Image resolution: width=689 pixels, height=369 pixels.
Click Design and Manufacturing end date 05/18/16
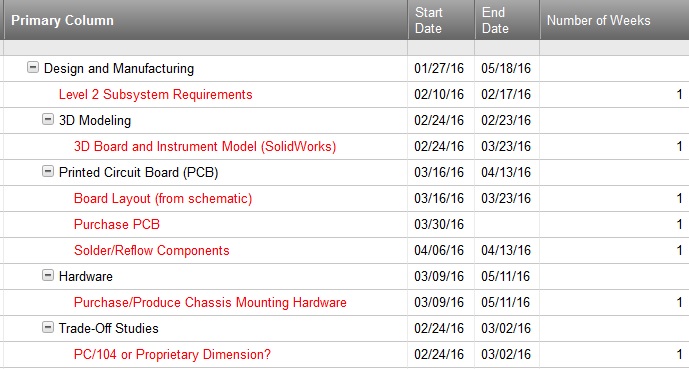pos(506,69)
